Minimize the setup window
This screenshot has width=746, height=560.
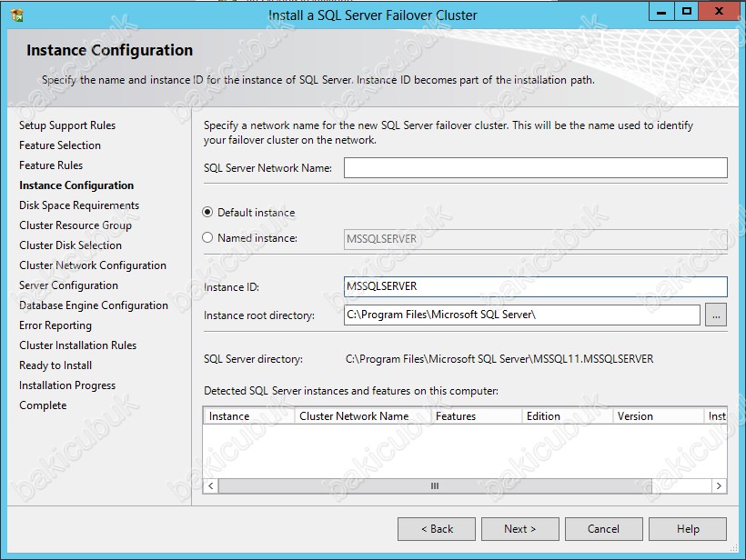[x=661, y=12]
